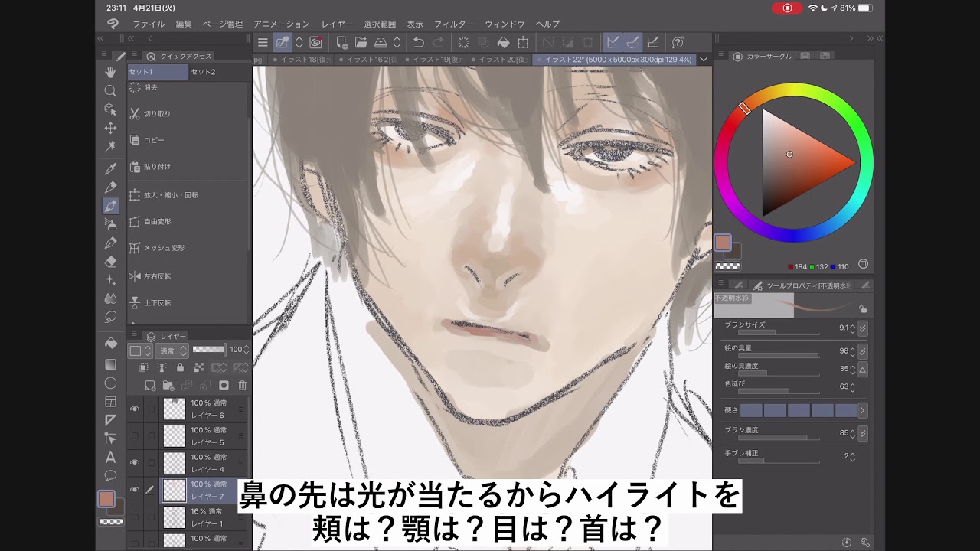Viewport: 980px width, 551px height.
Task: Click the Save icon in command bar
Action: [380, 43]
